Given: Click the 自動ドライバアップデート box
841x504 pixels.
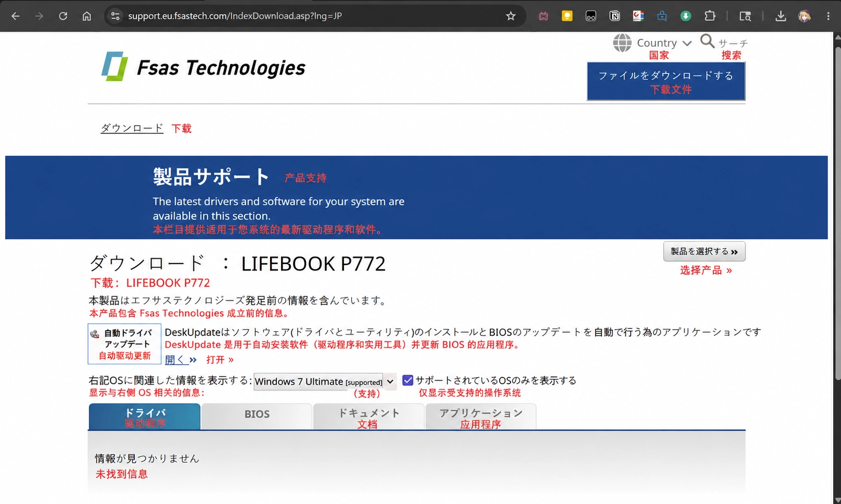Looking at the screenshot, I should pos(125,344).
